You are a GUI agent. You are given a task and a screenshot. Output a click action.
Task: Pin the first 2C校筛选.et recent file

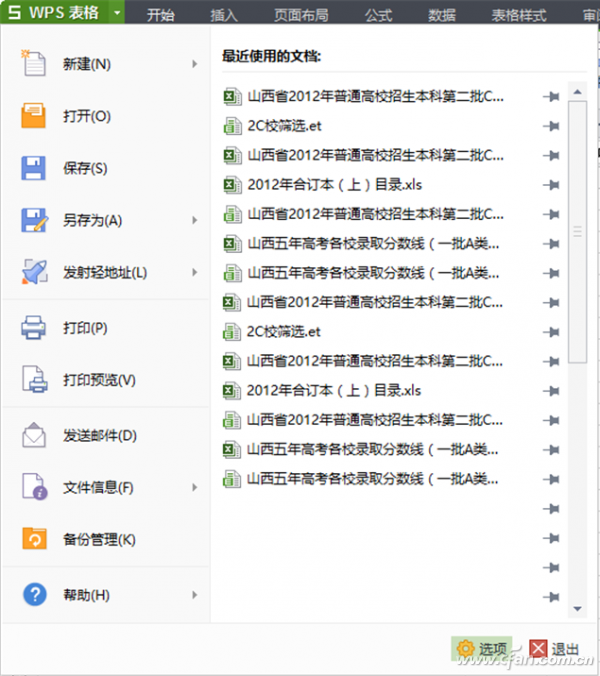[551, 126]
